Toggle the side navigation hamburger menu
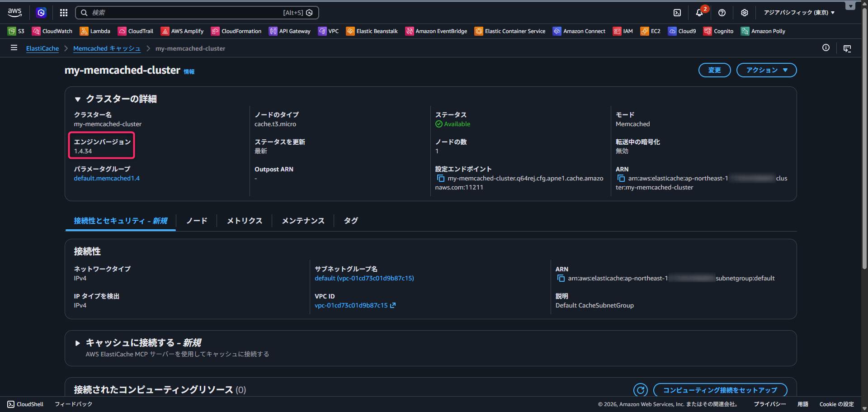This screenshot has width=868, height=412. click(14, 48)
